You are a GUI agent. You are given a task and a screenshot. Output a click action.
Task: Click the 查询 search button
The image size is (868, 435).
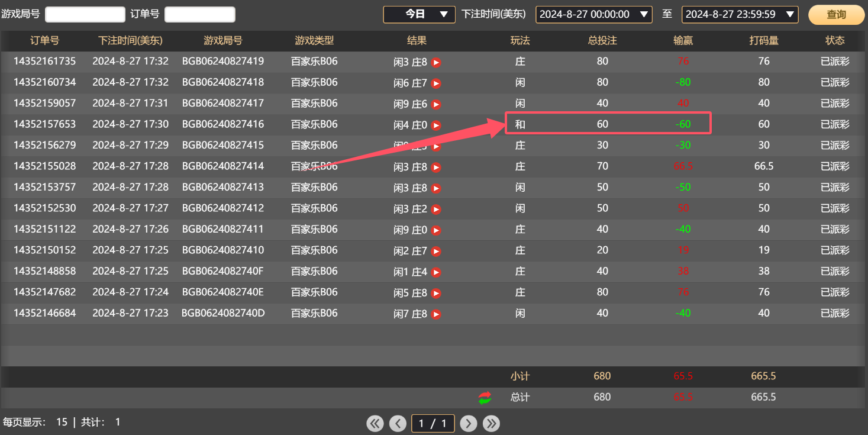pos(836,14)
